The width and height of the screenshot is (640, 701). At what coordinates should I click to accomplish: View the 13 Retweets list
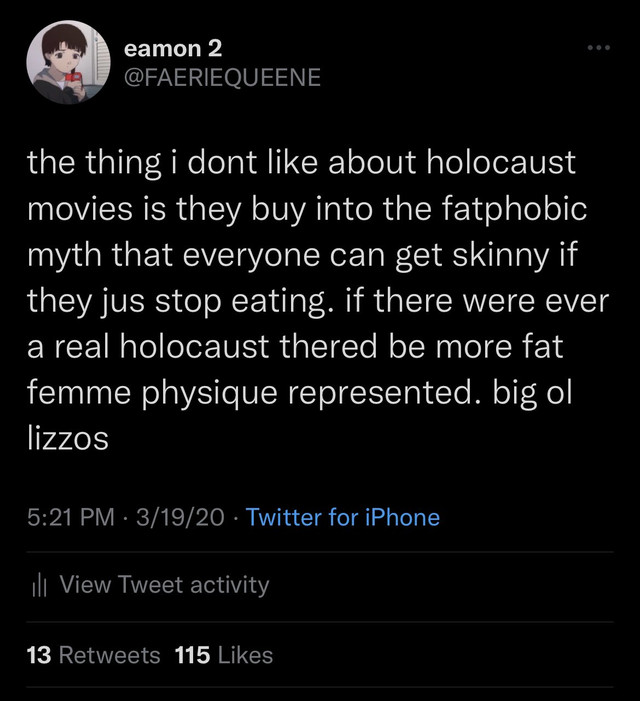93,655
